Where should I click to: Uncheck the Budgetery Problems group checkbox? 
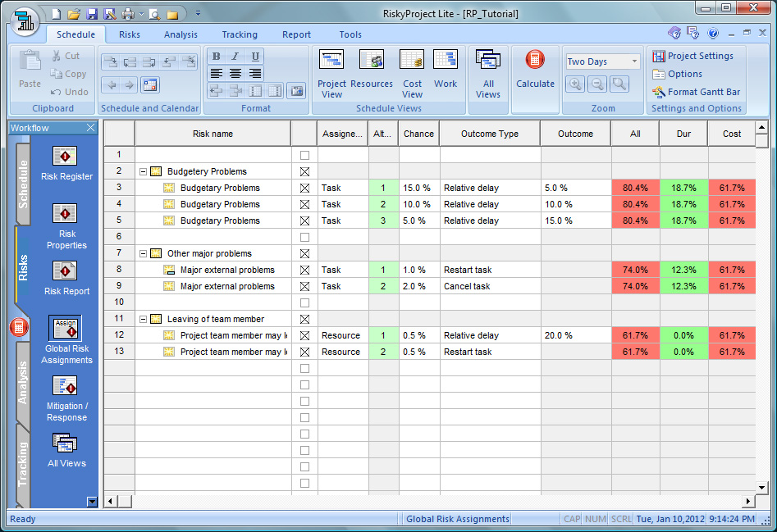tap(304, 171)
